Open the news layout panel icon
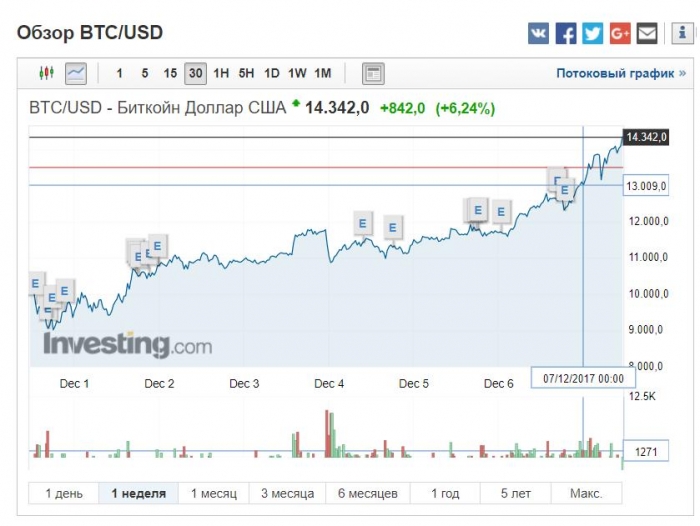Viewport: 700px width, 526px height. coord(373,73)
